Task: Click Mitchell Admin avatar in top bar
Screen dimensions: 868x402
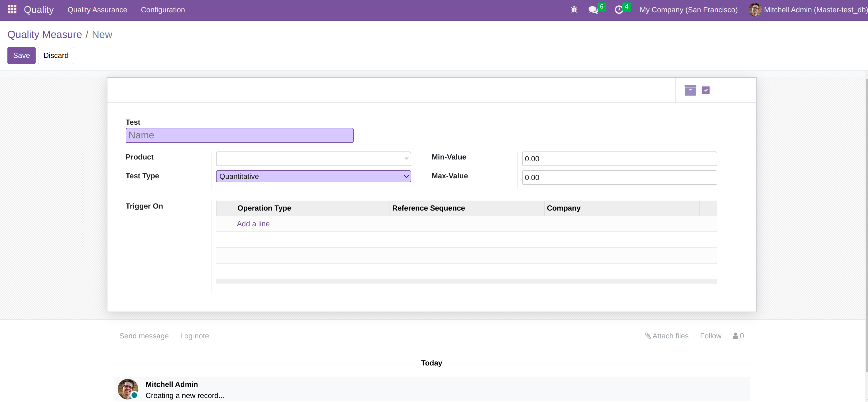Action: click(x=755, y=10)
